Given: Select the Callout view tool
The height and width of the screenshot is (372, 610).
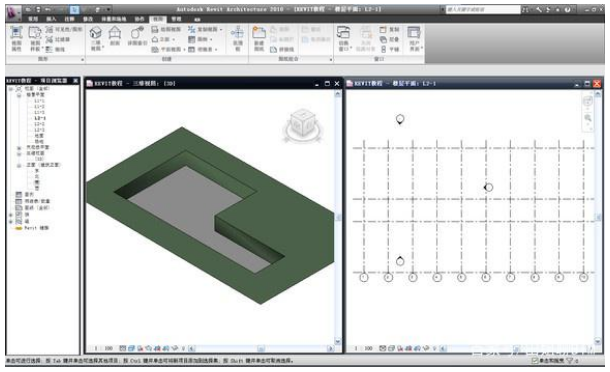Looking at the screenshot, I should coord(137,36).
